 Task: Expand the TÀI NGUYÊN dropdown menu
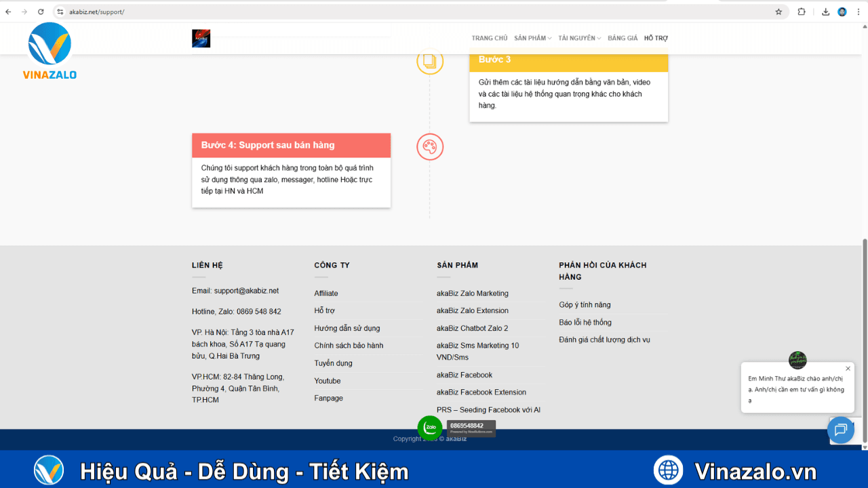[579, 38]
